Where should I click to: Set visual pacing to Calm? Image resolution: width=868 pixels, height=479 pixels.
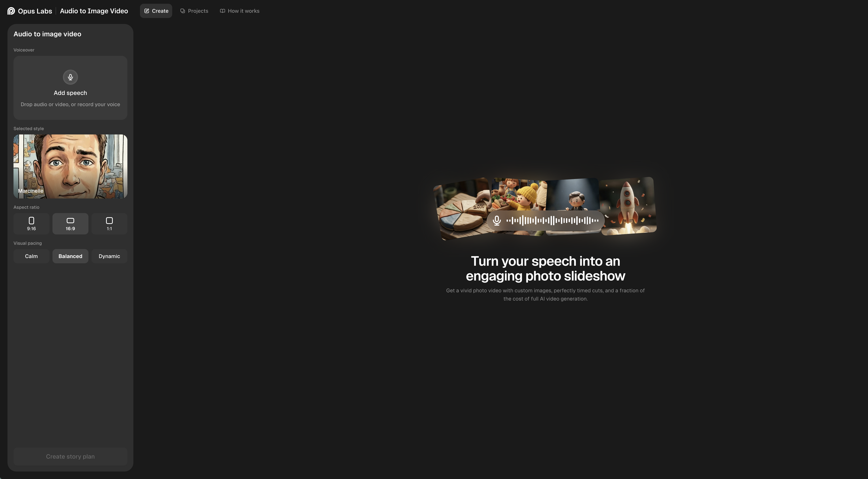[x=31, y=256]
